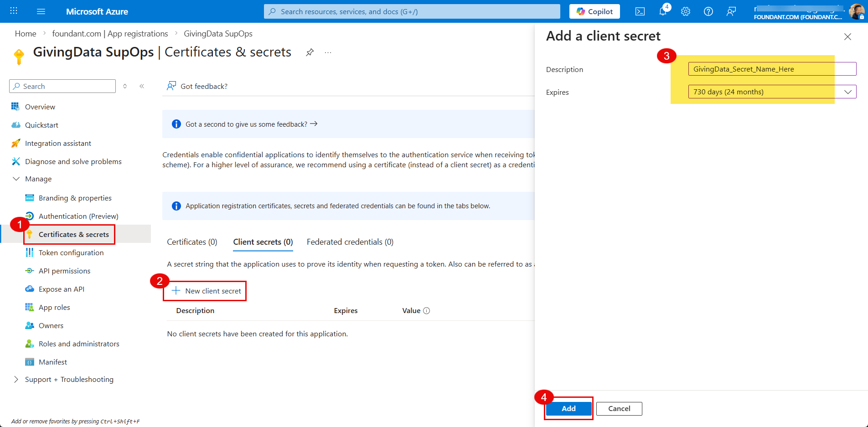This screenshot has width=868, height=427.
Task: Click 'No client secrets have been created' text
Action: tap(257, 334)
